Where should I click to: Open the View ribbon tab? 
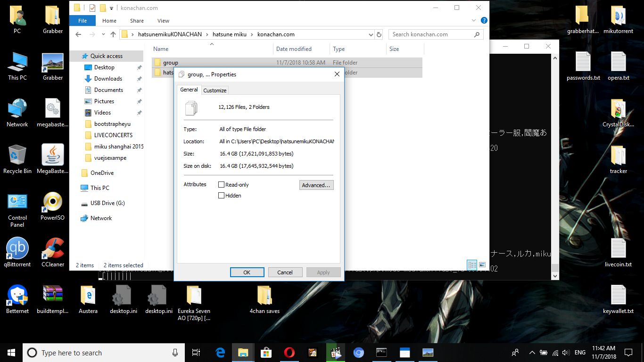163,21
